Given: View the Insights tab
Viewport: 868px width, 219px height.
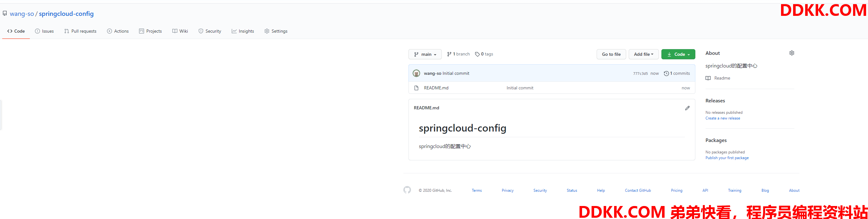Looking at the screenshot, I should [x=243, y=31].
